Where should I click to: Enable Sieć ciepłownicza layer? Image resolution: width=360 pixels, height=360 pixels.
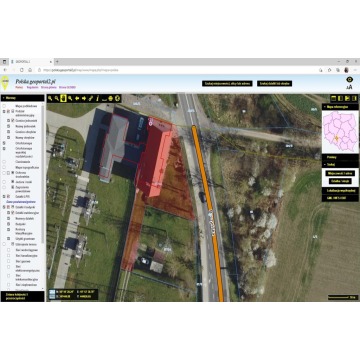(x=9, y=285)
